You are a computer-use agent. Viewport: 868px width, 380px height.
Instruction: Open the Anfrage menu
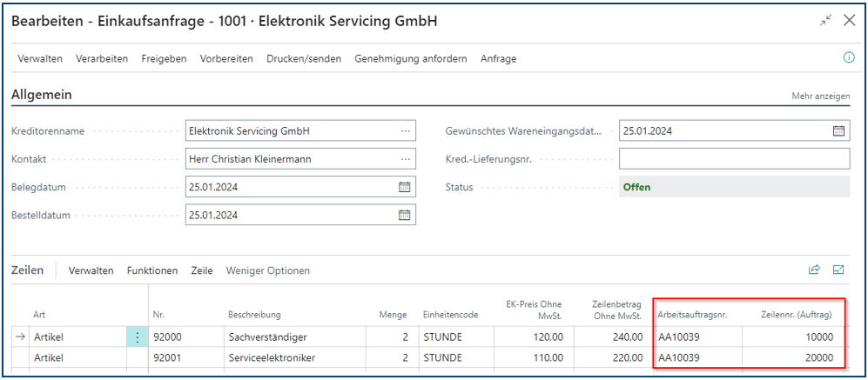pyautogui.click(x=498, y=58)
